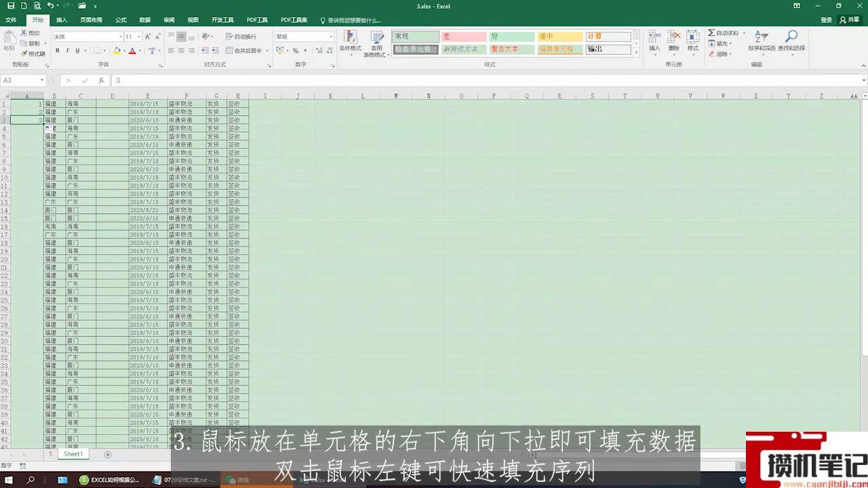Click the Increase Decimal icon
The width and height of the screenshot is (868, 488).
pyautogui.click(x=319, y=51)
